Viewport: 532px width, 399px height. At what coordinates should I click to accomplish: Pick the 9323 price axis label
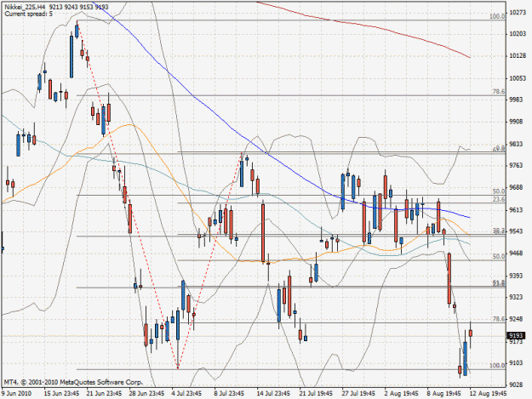pyautogui.click(x=517, y=297)
